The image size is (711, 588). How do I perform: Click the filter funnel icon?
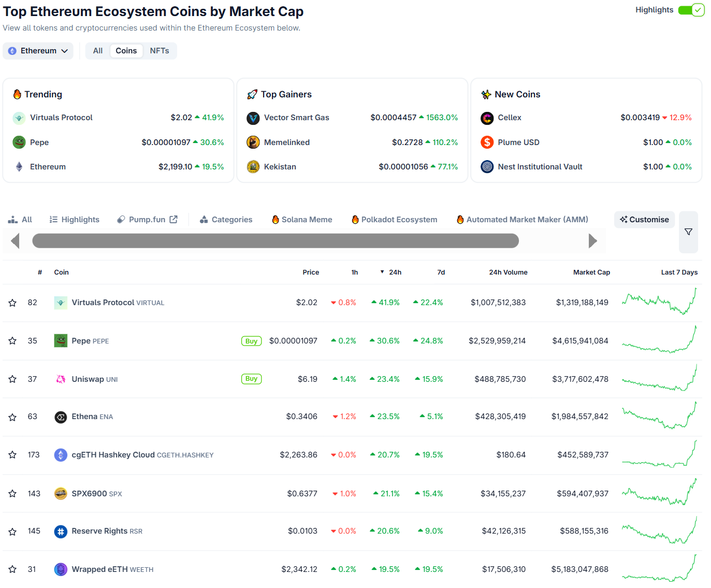(688, 232)
